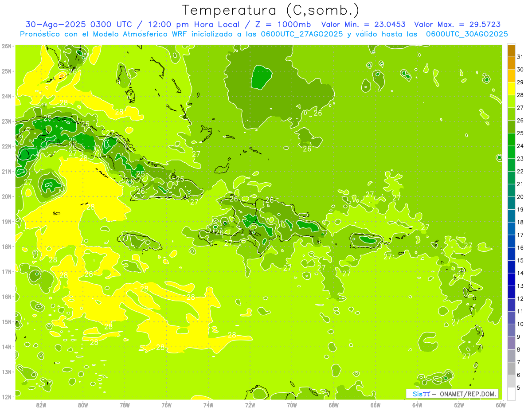Click the 72W longitude axis label

click(250, 404)
